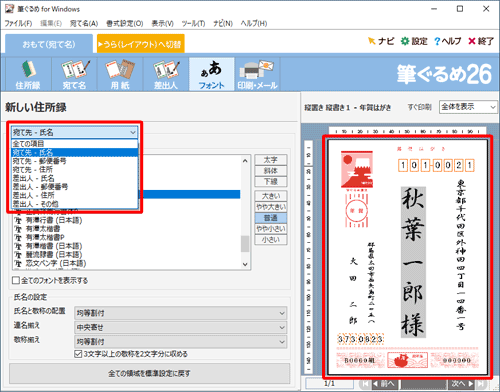Click postal code 101-0021 on postcard preview

pyautogui.click(x=436, y=165)
